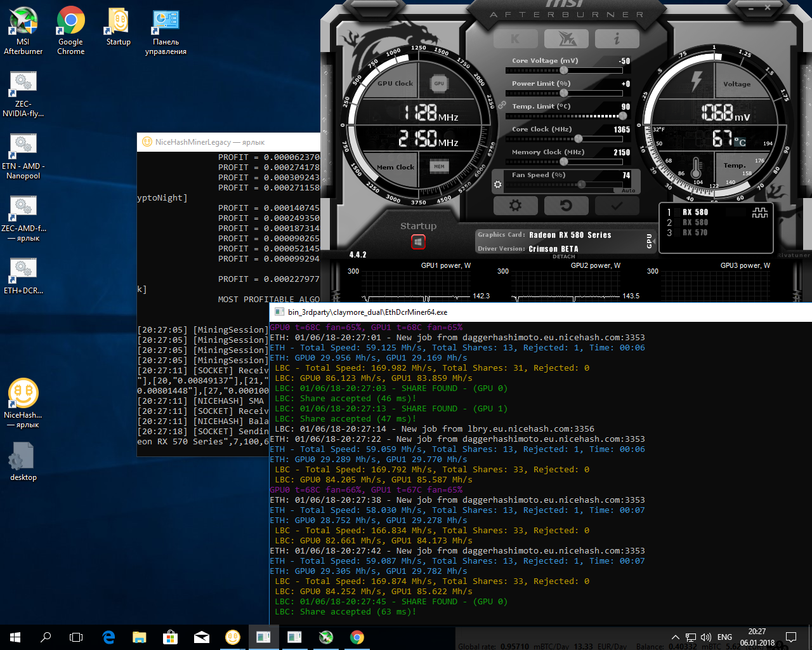
Task: Open Панель управления desktop shortcut
Action: pos(166,32)
